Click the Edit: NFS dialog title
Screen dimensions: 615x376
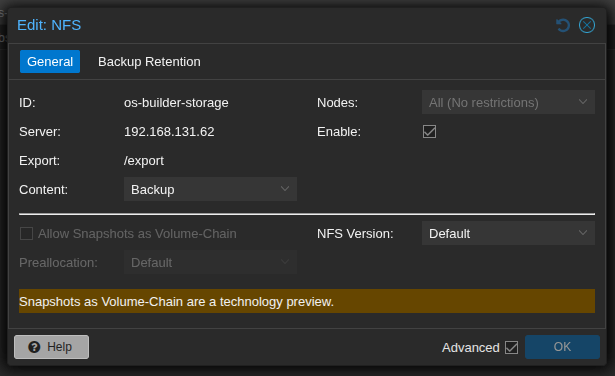click(x=49, y=25)
